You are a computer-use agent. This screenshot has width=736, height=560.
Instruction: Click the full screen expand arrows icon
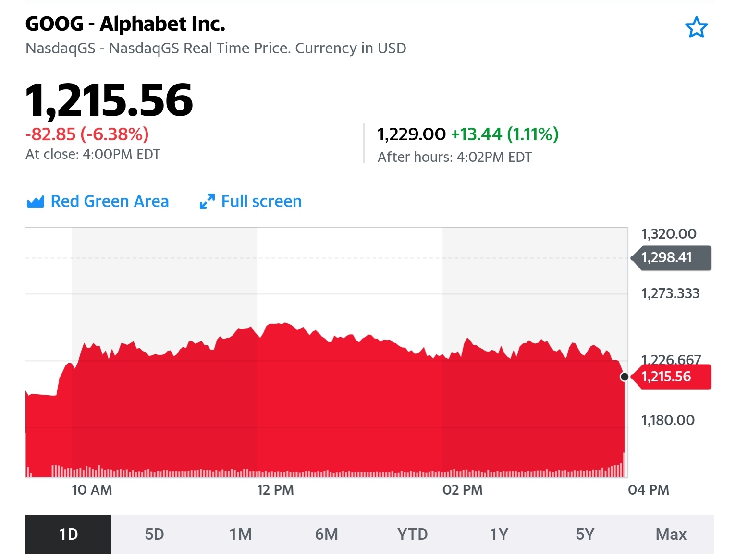(x=207, y=202)
